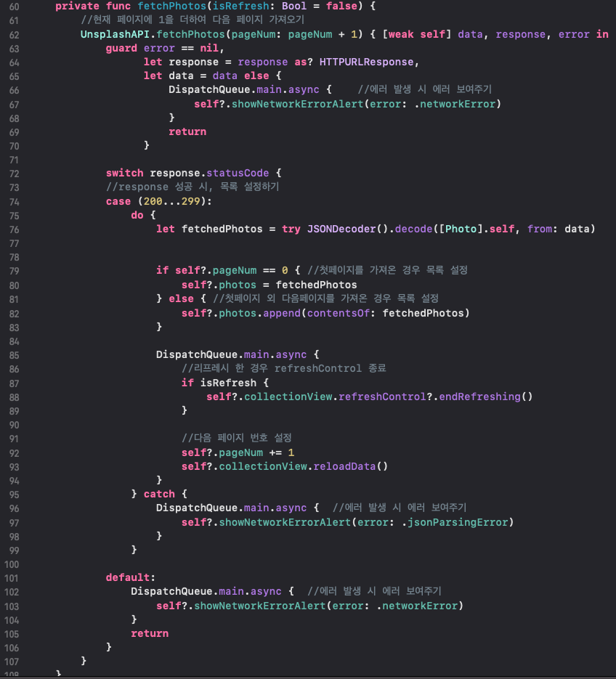Screen dimensions: 616x679
Task: Click '[weak self]' in the closure capture list
Action: pyautogui.click(x=417, y=34)
